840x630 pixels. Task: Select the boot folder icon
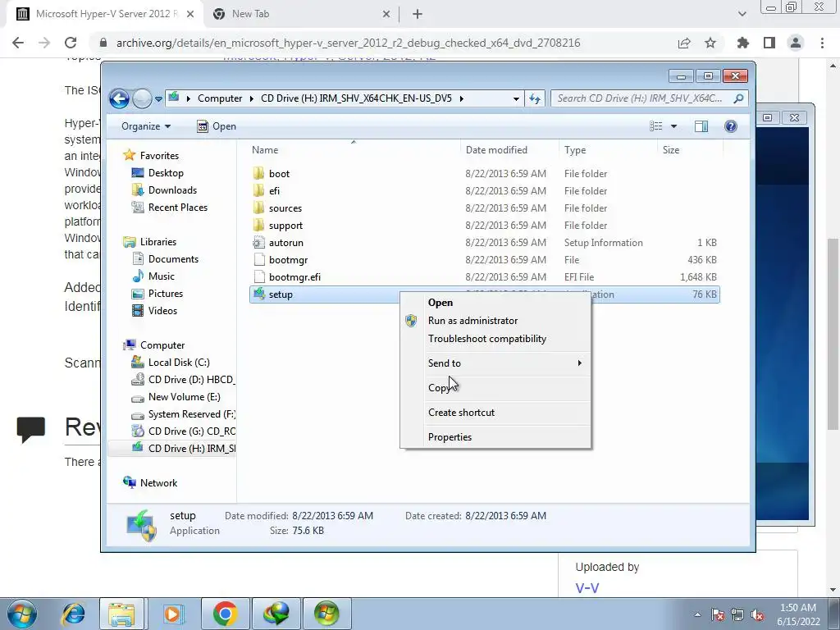click(x=258, y=174)
